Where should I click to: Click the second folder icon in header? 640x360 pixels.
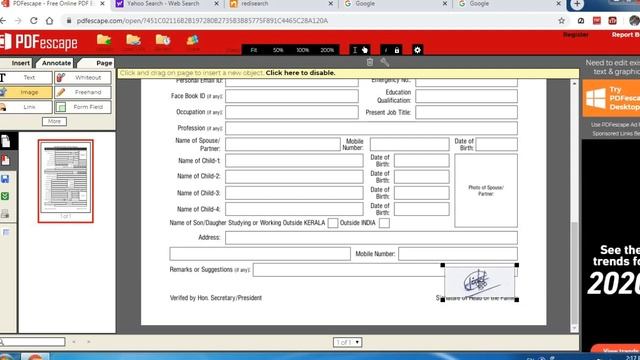(x=133, y=40)
